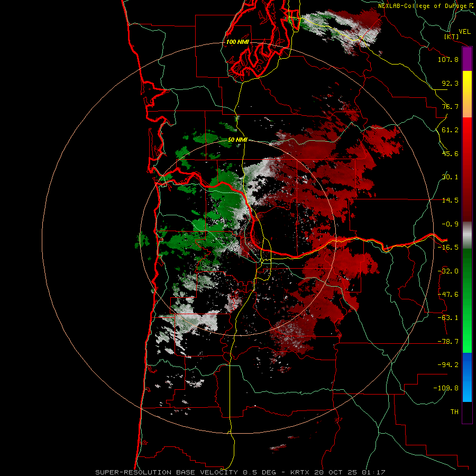
Task: Click the TH legend label
Action: pos(454,412)
